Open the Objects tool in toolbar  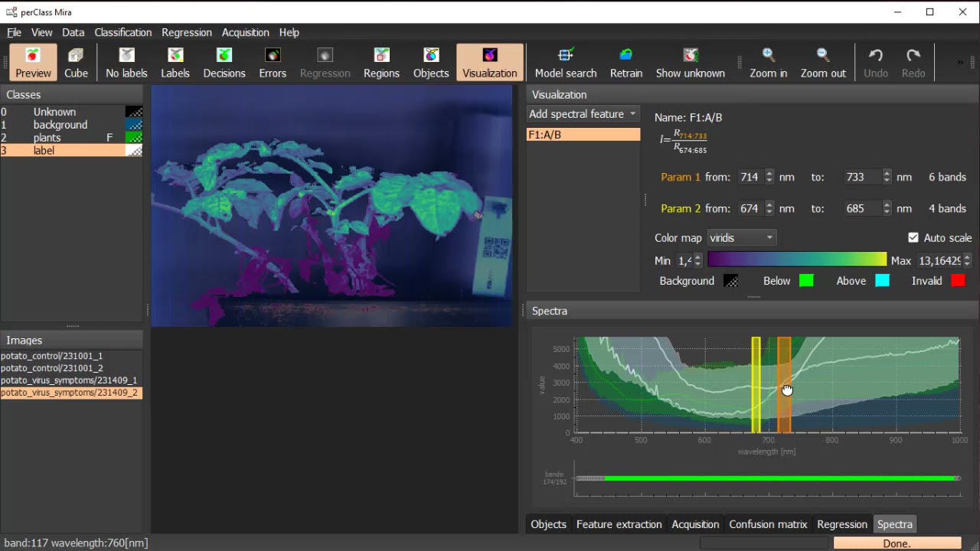click(431, 63)
